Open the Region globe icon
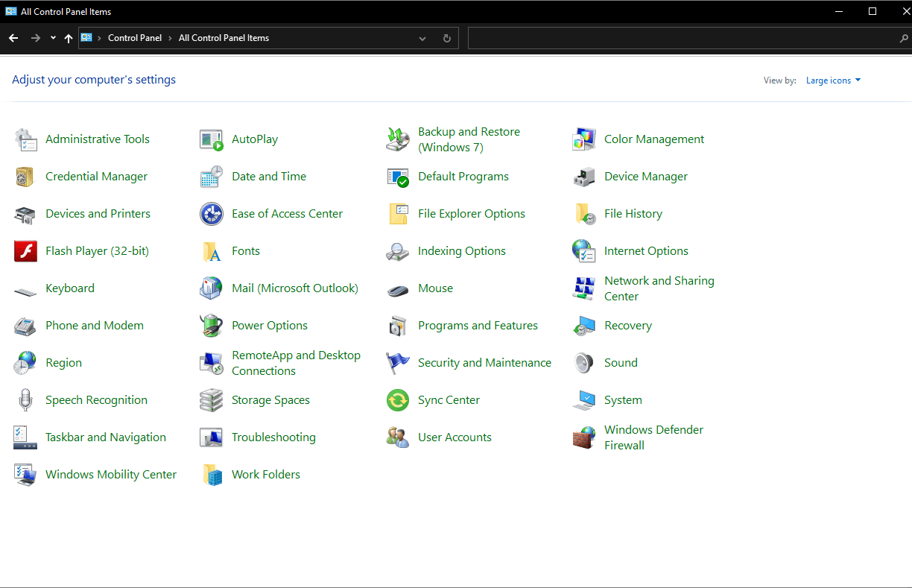 (25, 363)
